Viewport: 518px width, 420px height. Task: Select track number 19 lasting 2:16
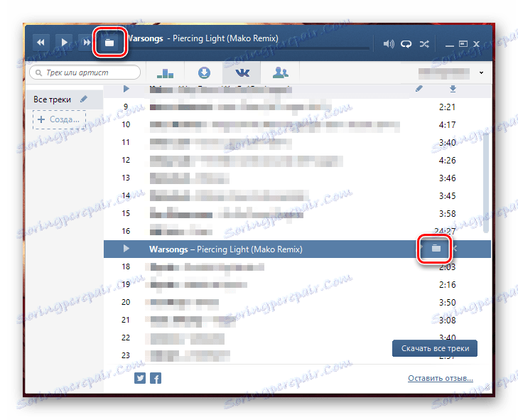coord(297,284)
